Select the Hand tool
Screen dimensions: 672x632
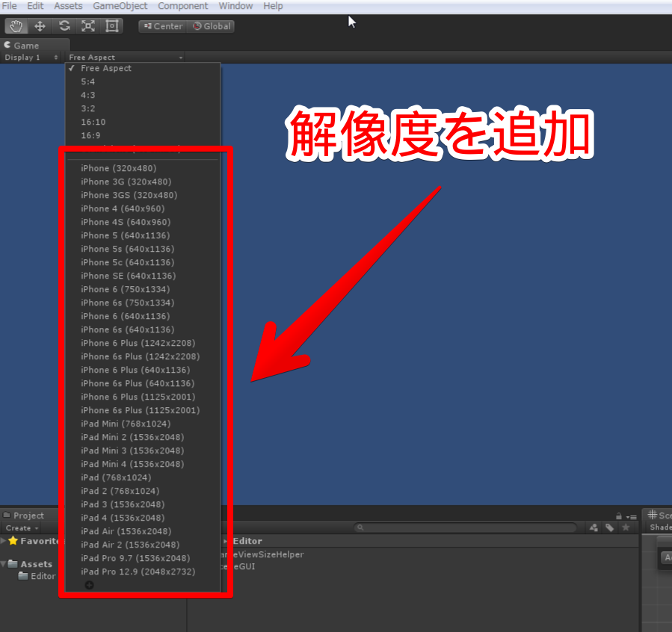(16, 26)
